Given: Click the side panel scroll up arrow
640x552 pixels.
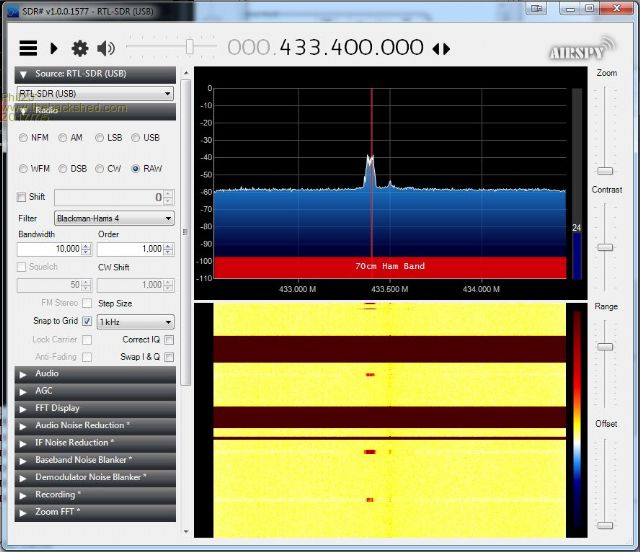Looking at the screenshot, I should pyautogui.click(x=186, y=73).
